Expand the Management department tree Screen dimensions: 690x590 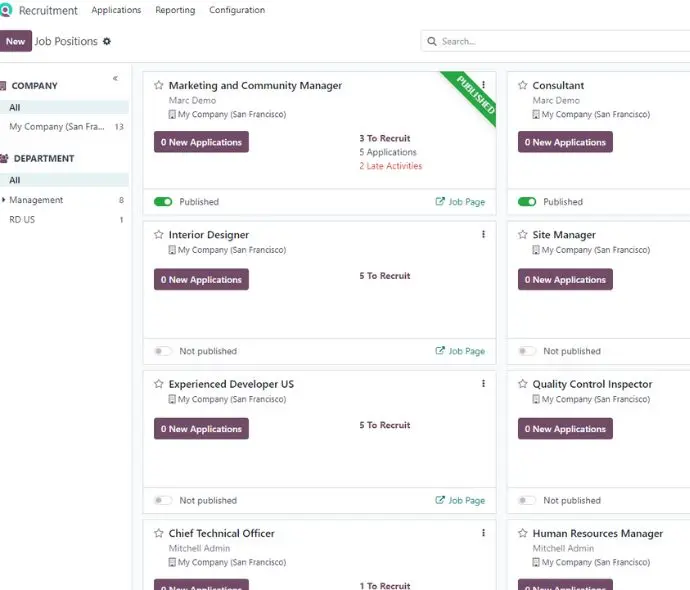click(x=4, y=200)
